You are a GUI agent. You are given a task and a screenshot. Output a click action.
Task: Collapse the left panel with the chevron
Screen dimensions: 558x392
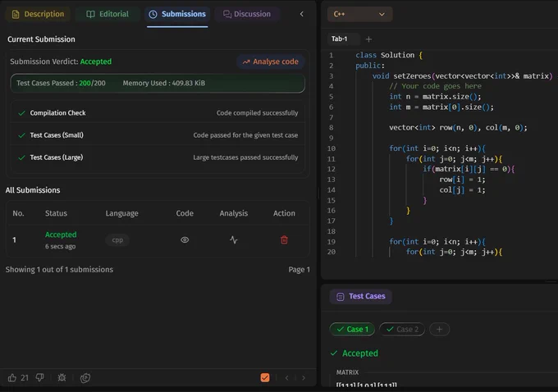point(302,14)
